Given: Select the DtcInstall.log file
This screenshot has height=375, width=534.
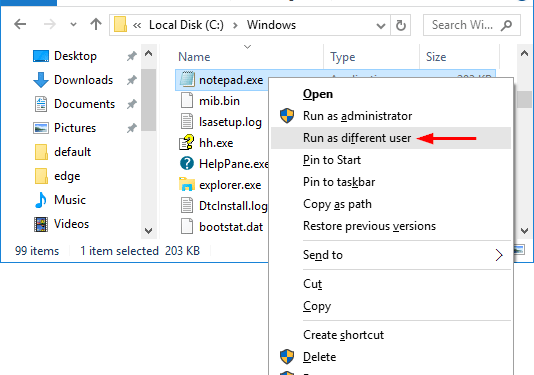Looking at the screenshot, I should (224, 206).
